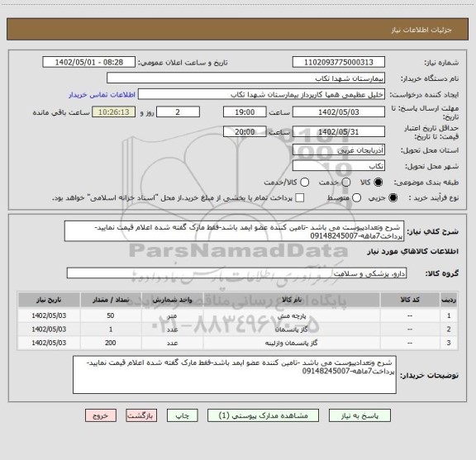Image resolution: width=476 pixels, height=460 pixels.
Task: Click the تعداد / مقدار column header
Action: pos(111,300)
